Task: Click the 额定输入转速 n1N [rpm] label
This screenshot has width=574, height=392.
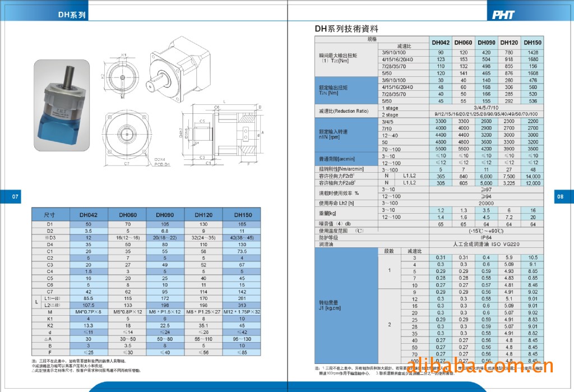Action: click(333, 135)
